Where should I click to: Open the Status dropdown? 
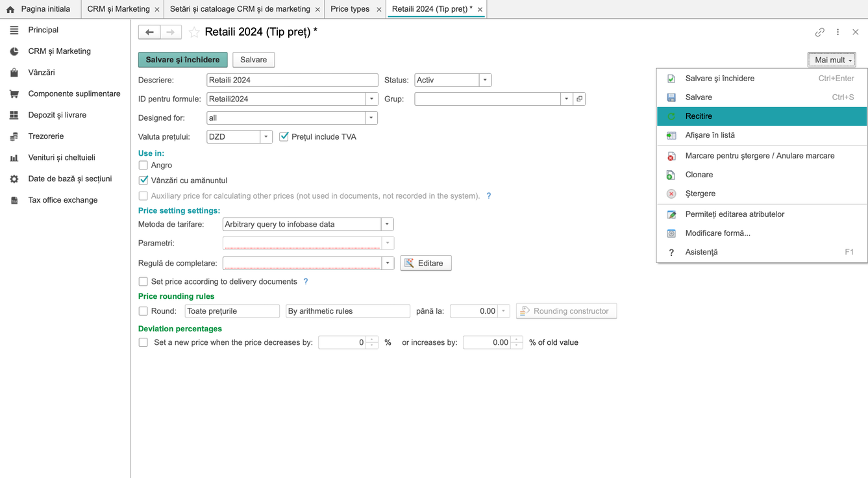point(485,80)
